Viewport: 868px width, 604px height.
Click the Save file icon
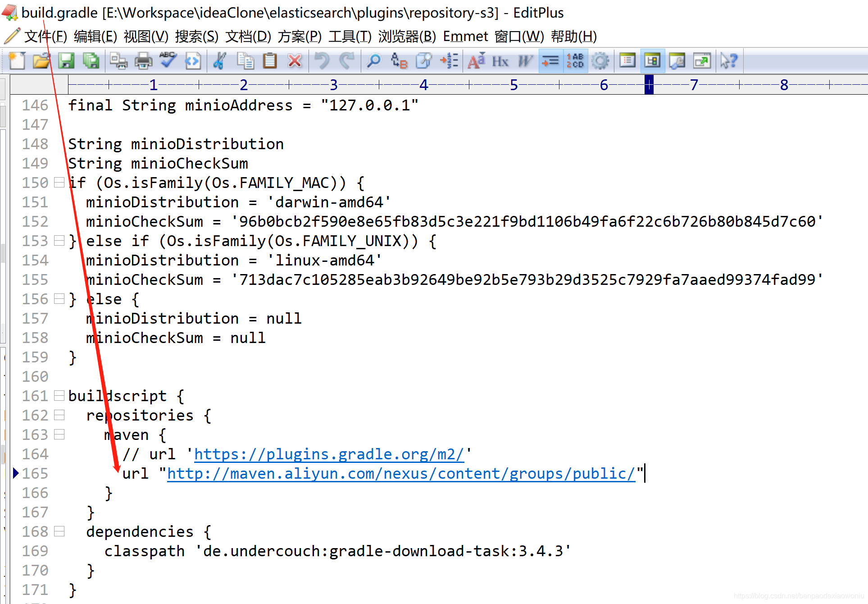click(x=66, y=61)
